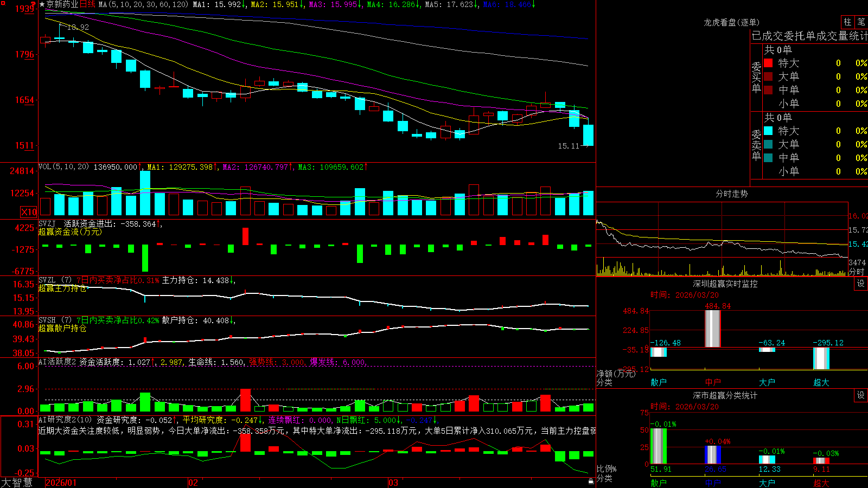This screenshot has width=868, height=488.
Task: Open 设 settings for 深市超赢分类统计
Action: click(x=861, y=395)
